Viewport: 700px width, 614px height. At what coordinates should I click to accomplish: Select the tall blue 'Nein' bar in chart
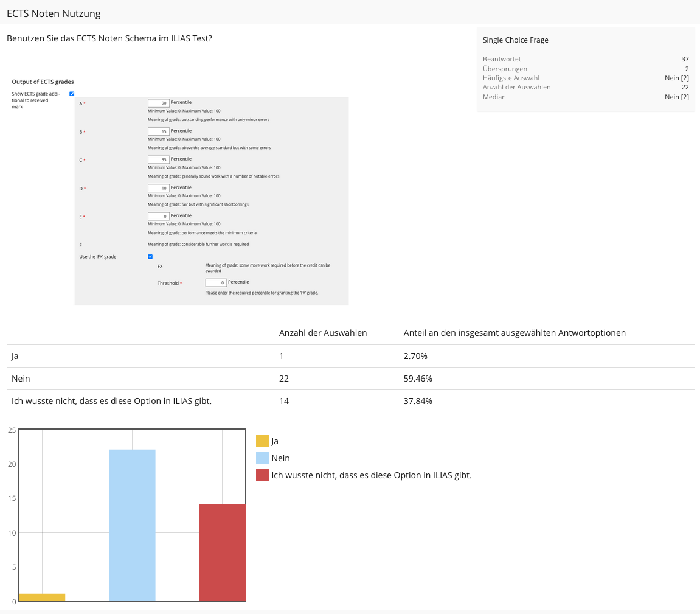click(x=132, y=525)
